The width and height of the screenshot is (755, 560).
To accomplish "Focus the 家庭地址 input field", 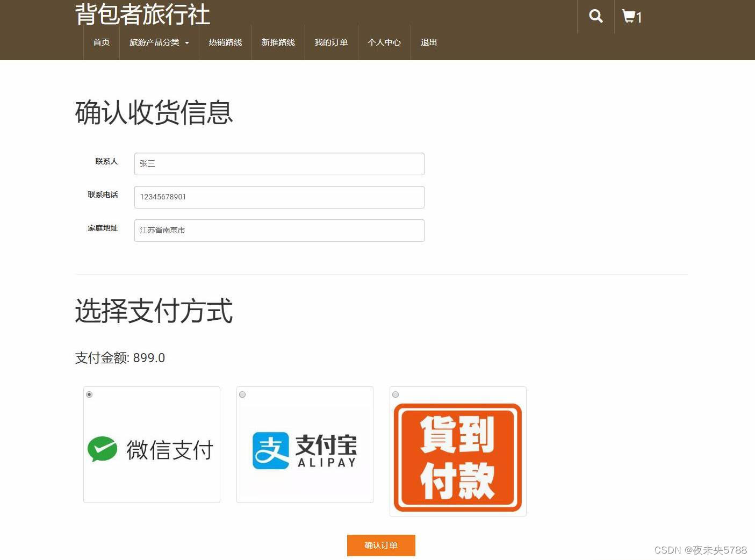I will (x=279, y=231).
